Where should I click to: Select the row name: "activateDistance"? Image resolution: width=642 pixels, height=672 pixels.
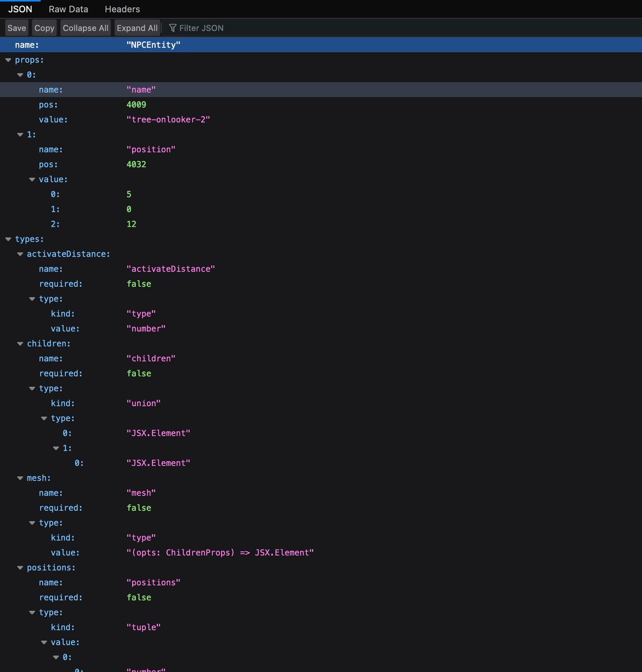tap(321, 269)
